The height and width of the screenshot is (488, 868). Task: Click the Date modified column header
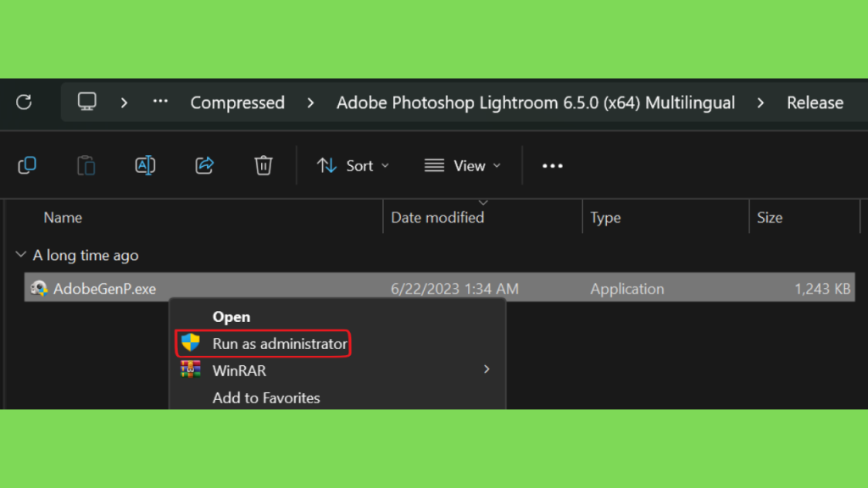[437, 218]
